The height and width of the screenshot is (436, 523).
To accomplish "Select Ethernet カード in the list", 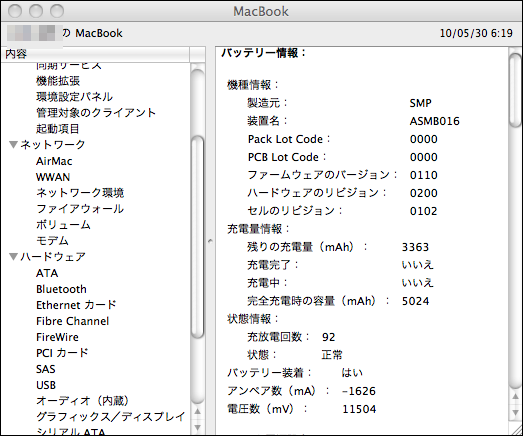I will (76, 305).
